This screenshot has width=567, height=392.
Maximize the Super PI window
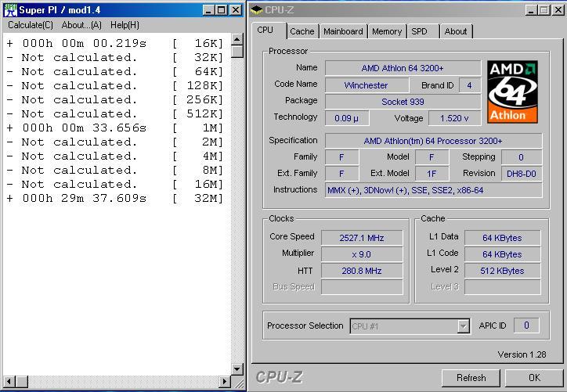222,10
